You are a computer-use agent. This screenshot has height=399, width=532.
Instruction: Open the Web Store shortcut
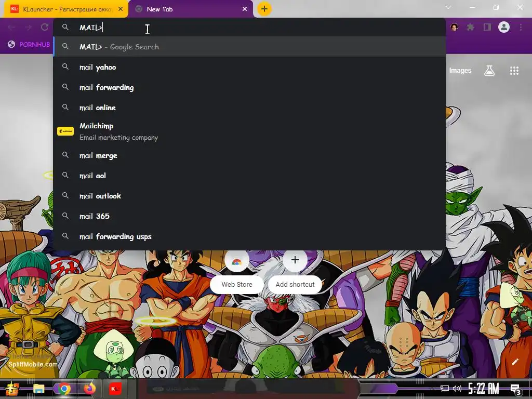click(237, 272)
